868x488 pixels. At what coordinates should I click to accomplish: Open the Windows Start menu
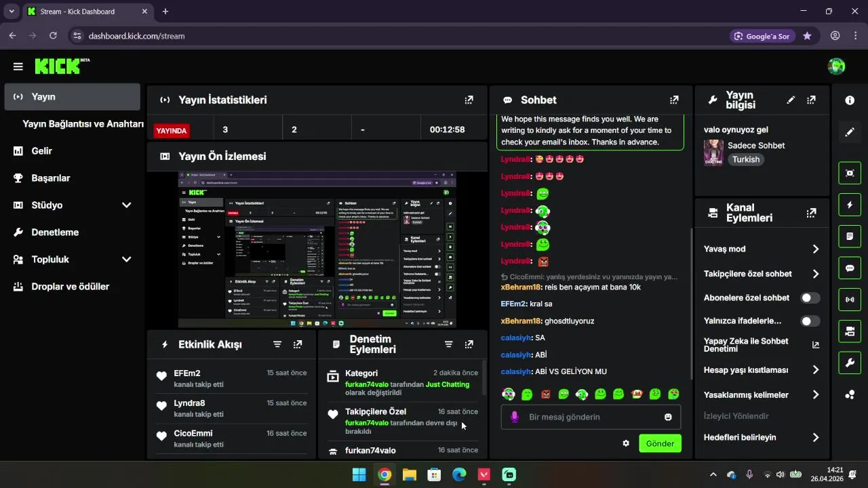[359, 474]
